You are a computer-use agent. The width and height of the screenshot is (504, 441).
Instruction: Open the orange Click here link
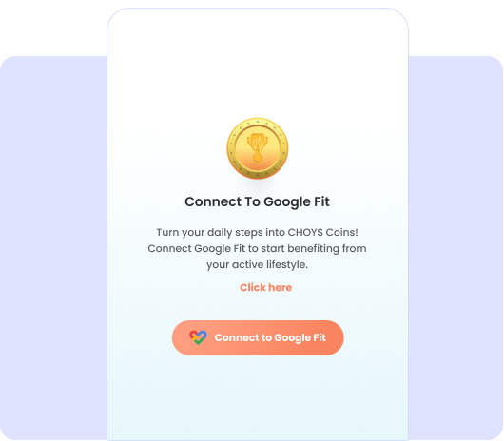click(266, 287)
